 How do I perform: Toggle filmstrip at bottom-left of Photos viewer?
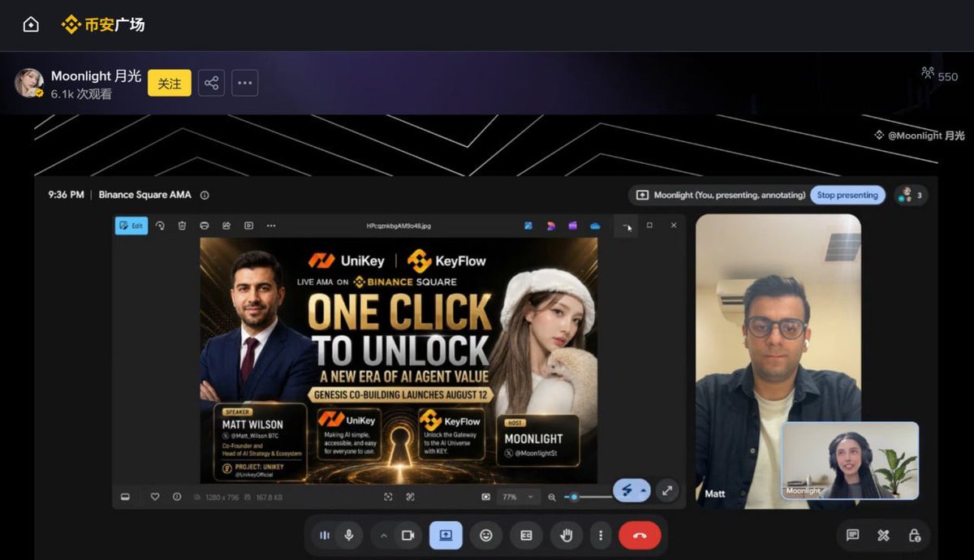coord(125,497)
